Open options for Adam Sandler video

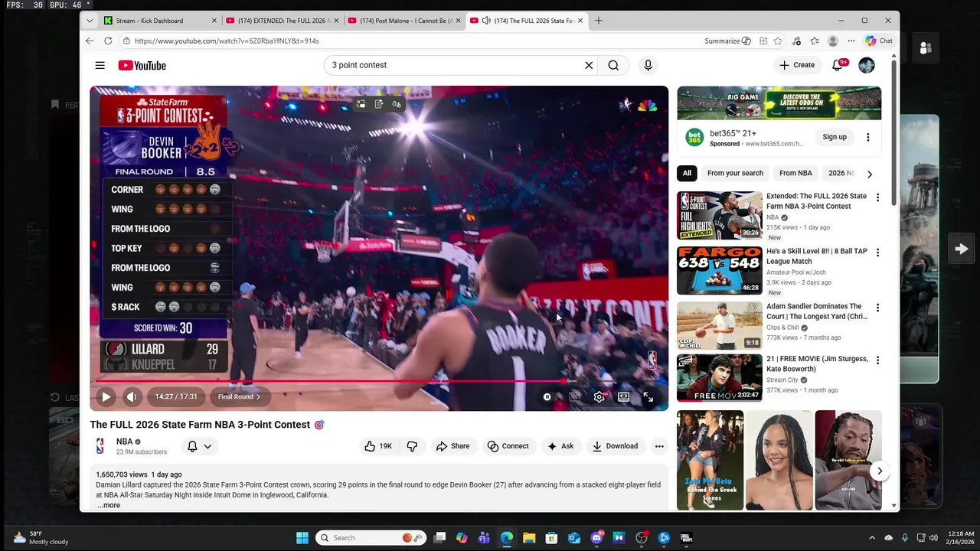pos(877,308)
